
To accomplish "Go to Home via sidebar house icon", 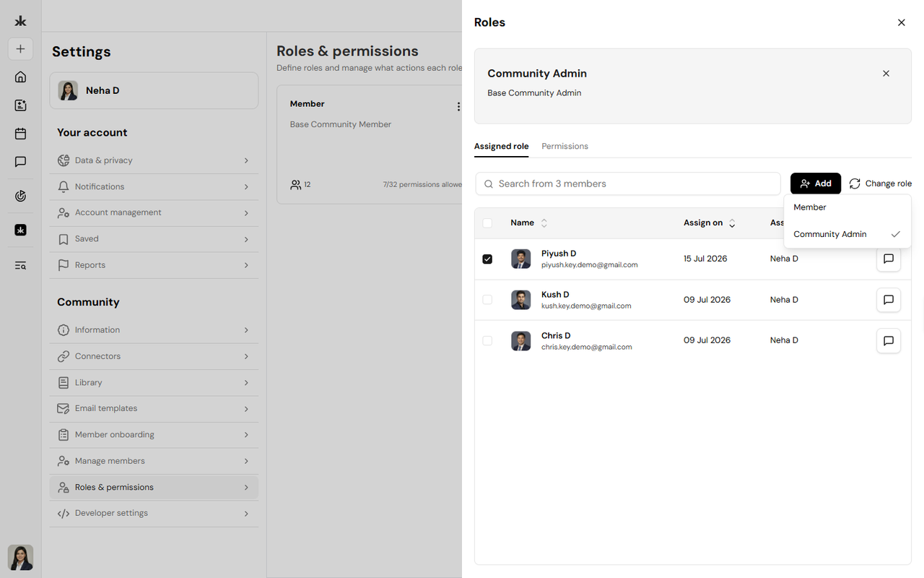I will point(20,77).
